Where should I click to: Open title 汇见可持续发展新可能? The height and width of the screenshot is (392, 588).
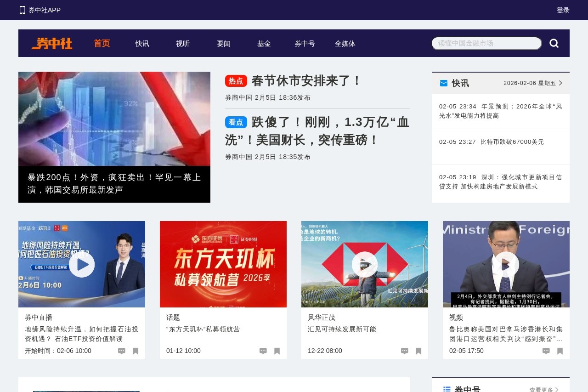[x=342, y=330]
